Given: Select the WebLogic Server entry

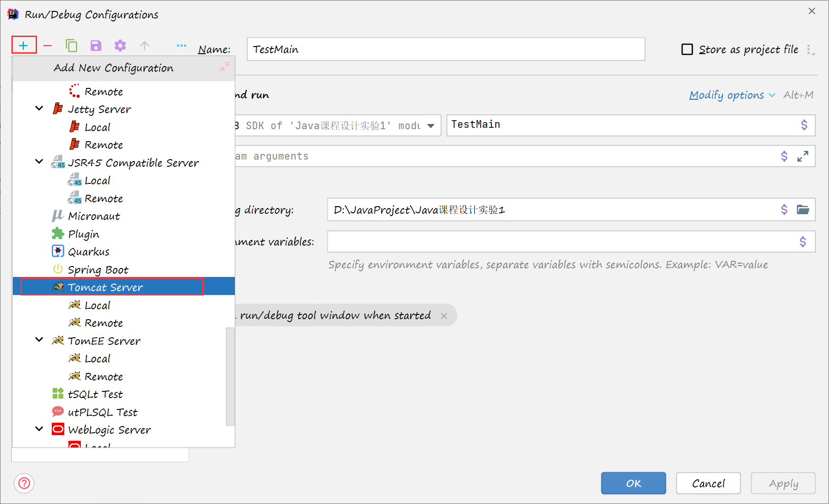Looking at the screenshot, I should [x=124, y=430].
